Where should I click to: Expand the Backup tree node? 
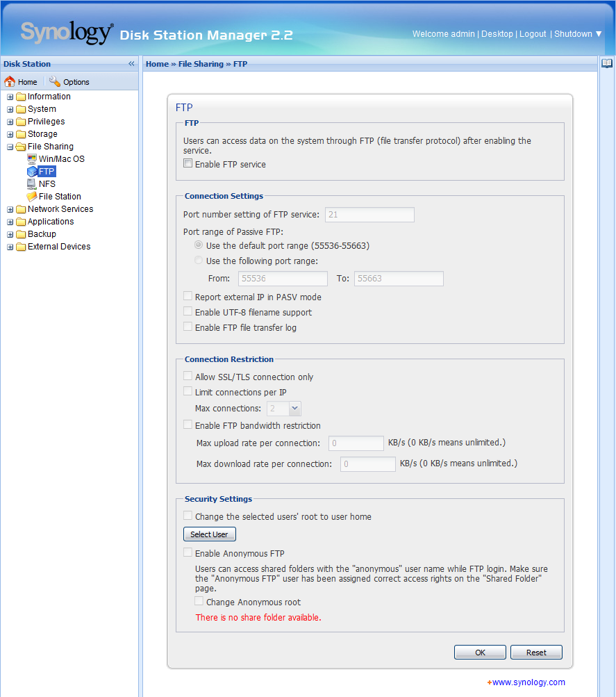click(x=10, y=234)
